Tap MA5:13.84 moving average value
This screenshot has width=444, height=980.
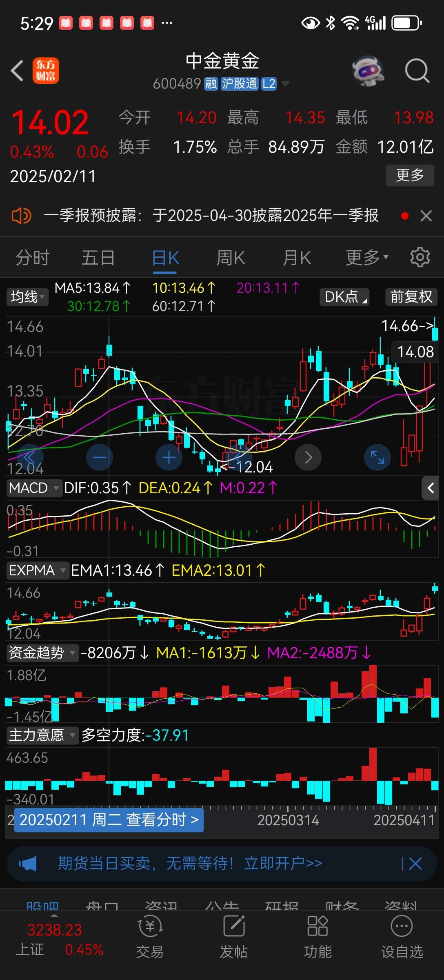click(93, 288)
